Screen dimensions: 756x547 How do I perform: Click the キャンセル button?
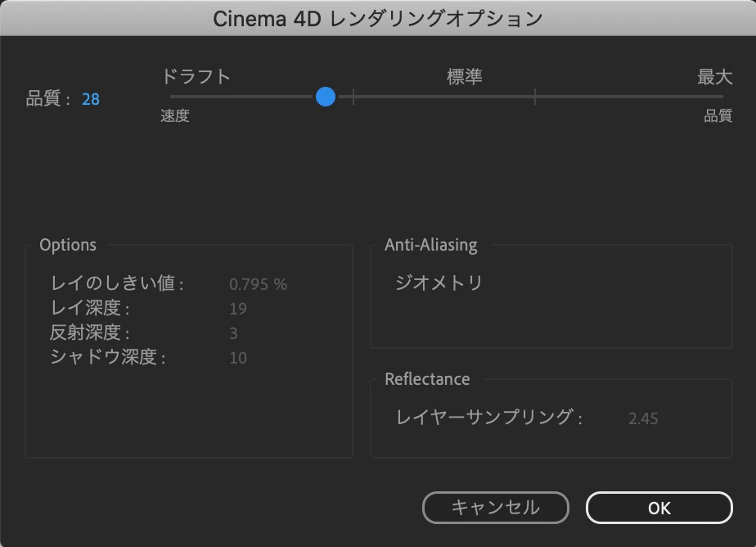coord(496,508)
